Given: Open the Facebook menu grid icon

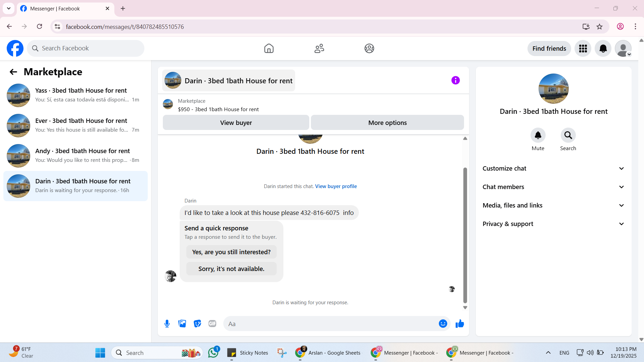Looking at the screenshot, I should point(583,49).
